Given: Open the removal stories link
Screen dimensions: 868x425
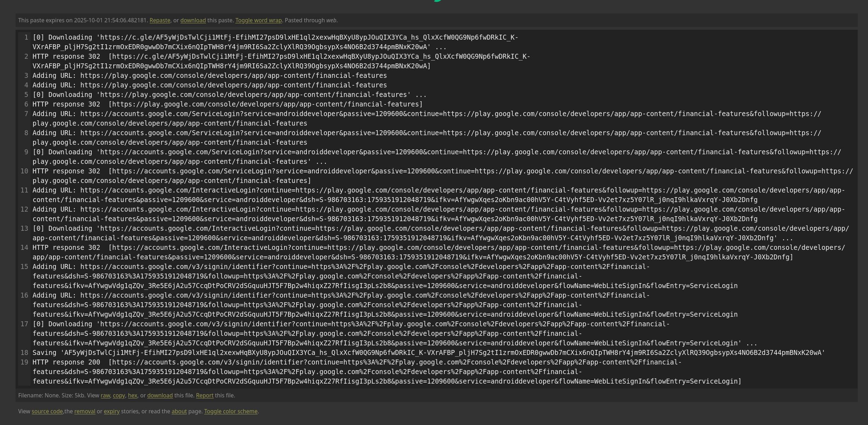Looking at the screenshot, I should [85, 412].
